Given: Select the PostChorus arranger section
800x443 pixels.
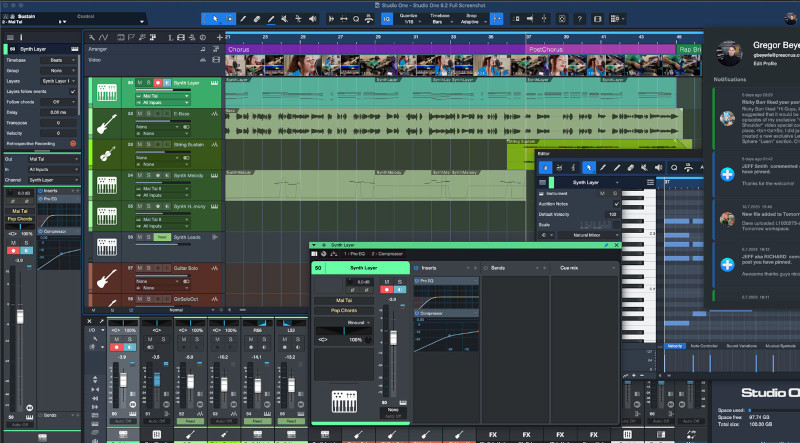Looking at the screenshot, I should point(600,50).
